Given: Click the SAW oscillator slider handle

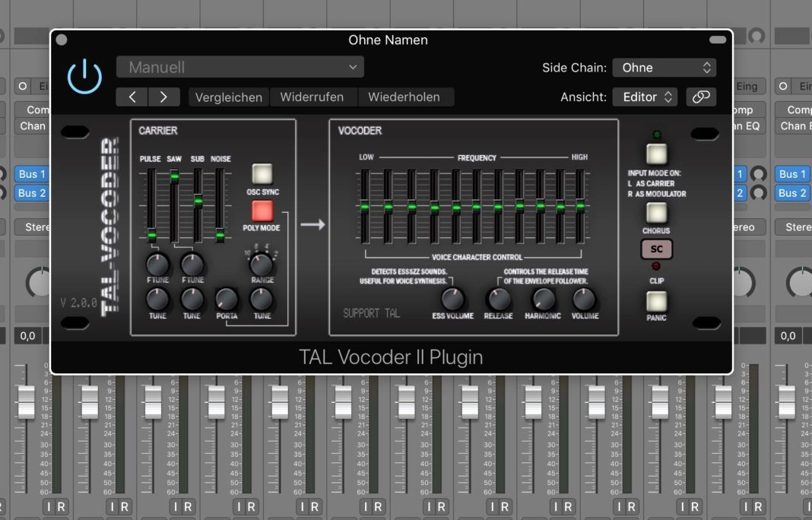Looking at the screenshot, I should [x=174, y=177].
